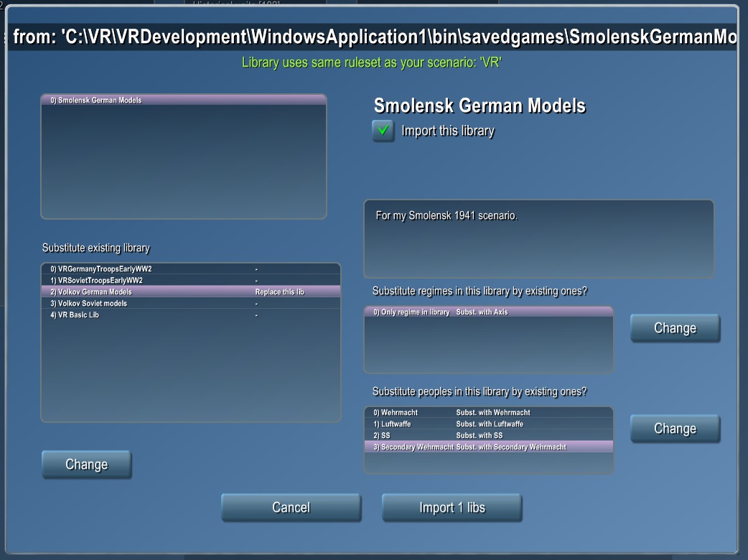
Task: Click the Smolensk German Models heading
Action: point(480,106)
